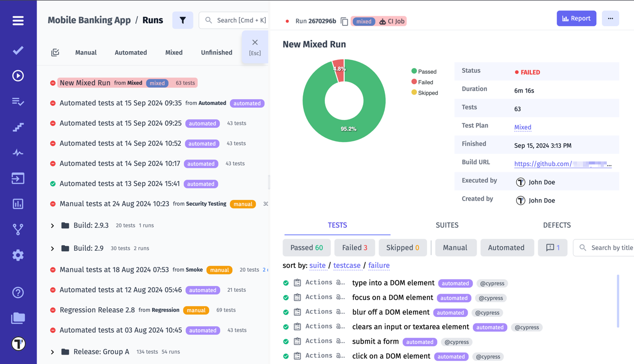This screenshot has height=364, width=634.
Task: Copy the run ID using the copy icon
Action: [344, 21]
